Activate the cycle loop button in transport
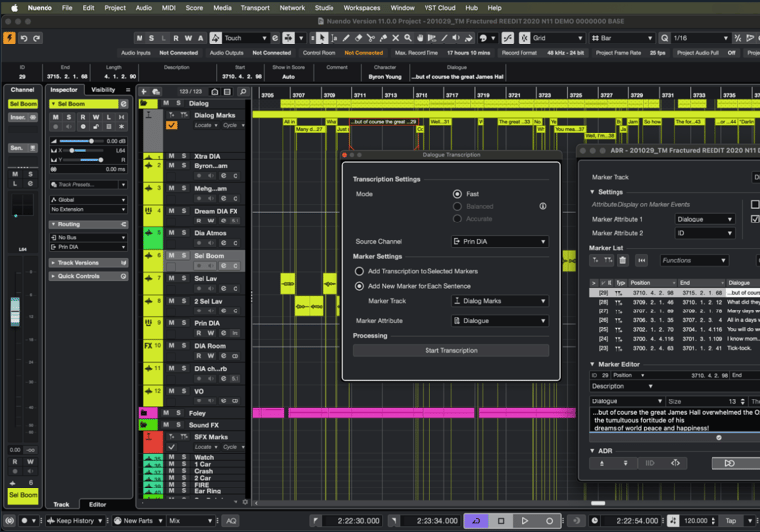Viewport: 760px width, 532px height. pyautogui.click(x=476, y=520)
